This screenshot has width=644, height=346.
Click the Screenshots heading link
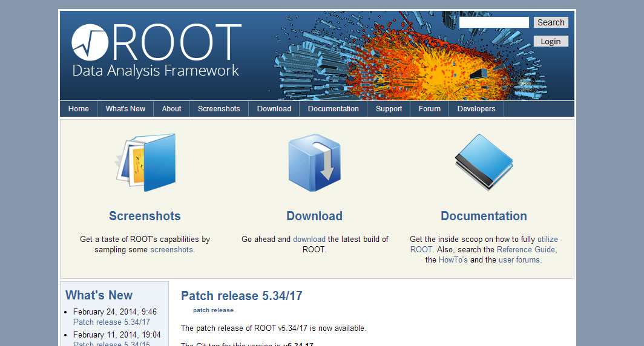[x=145, y=216]
